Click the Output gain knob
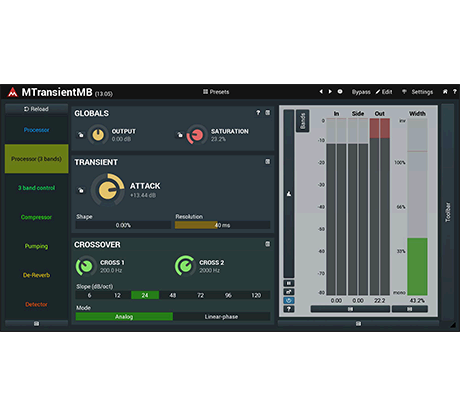The height and width of the screenshot is (416, 460). click(98, 135)
